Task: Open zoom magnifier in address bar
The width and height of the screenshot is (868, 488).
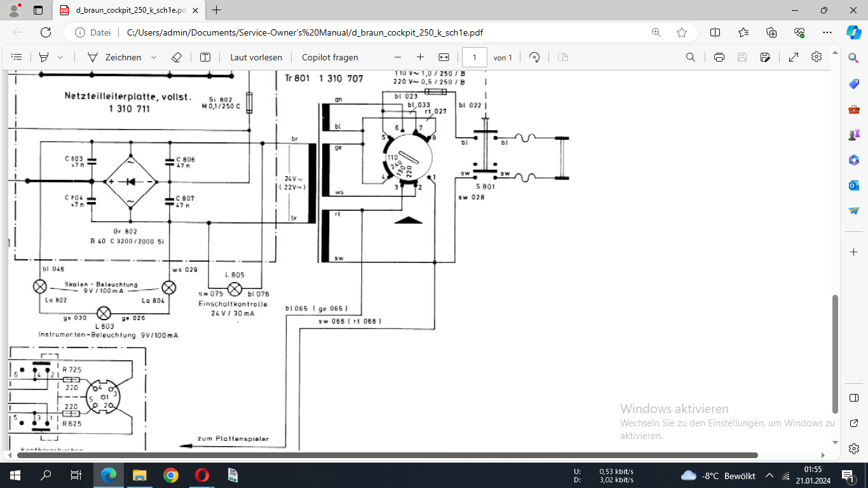Action: coord(656,32)
